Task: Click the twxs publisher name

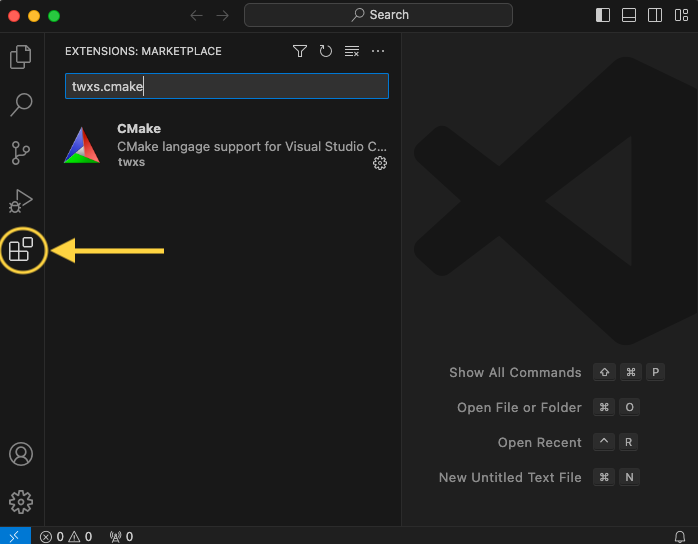Action: [131, 162]
